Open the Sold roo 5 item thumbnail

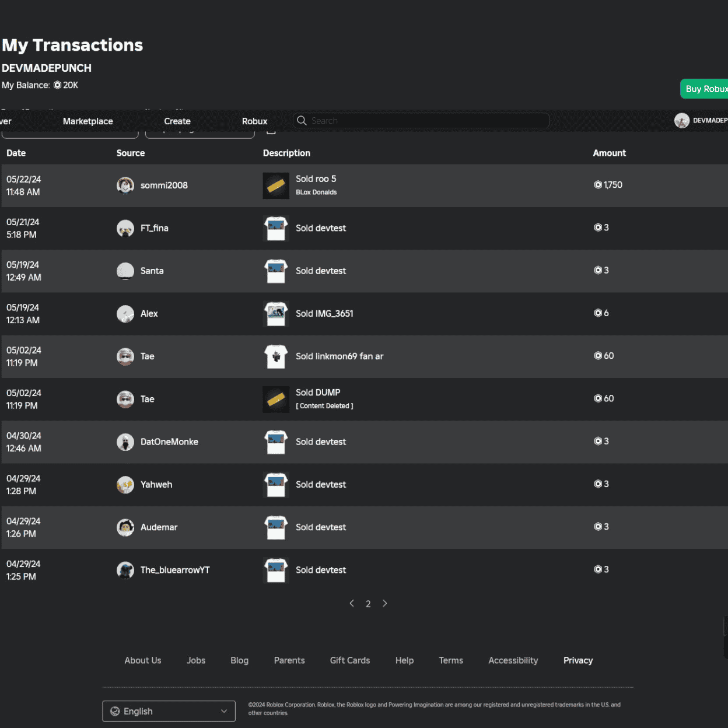(276, 185)
